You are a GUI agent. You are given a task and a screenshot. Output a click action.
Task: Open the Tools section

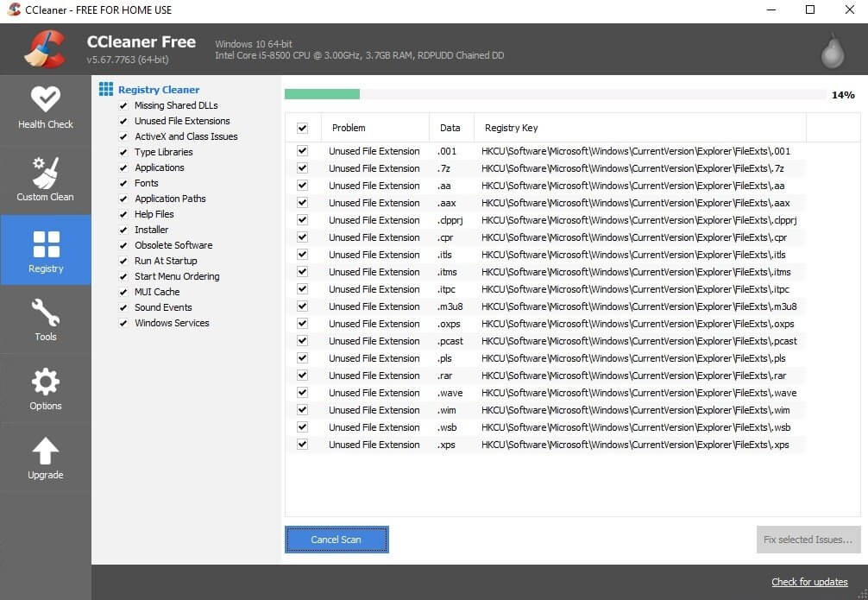[45, 319]
